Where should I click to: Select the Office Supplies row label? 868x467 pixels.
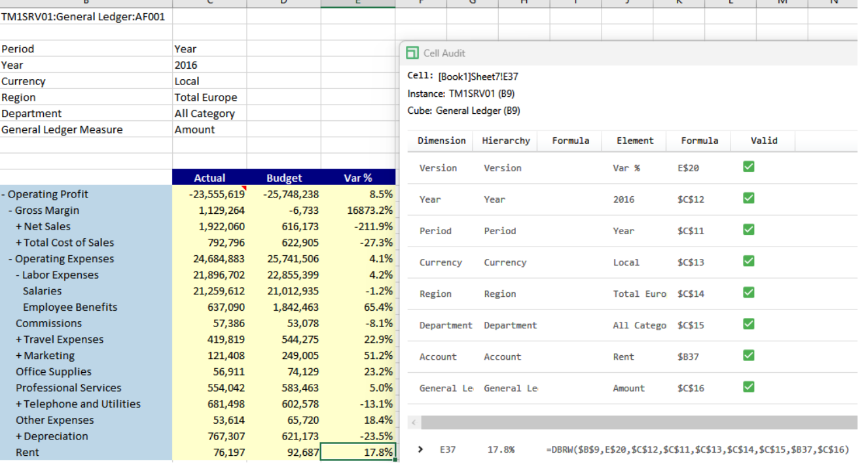pyautogui.click(x=54, y=372)
